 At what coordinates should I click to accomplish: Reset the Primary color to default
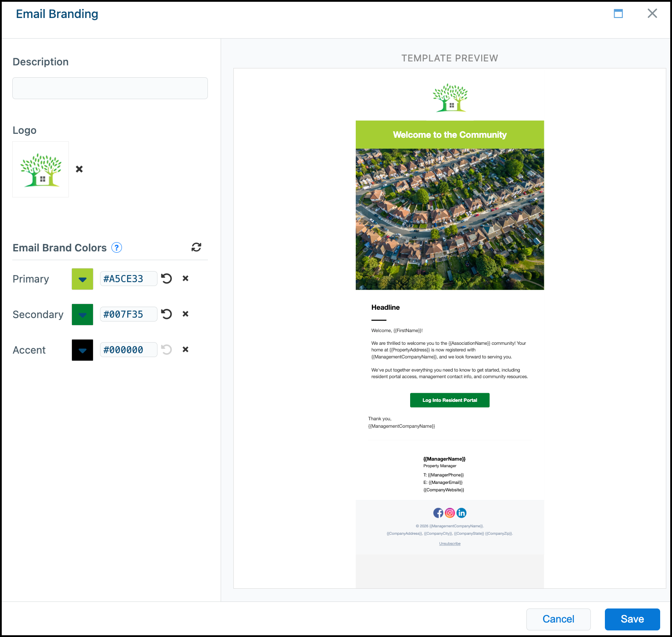coord(166,279)
